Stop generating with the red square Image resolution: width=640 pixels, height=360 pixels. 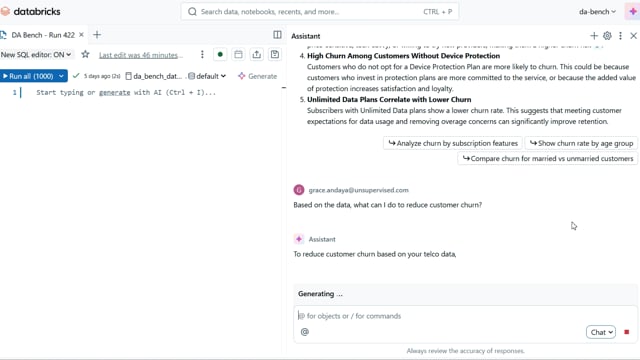pyautogui.click(x=627, y=332)
